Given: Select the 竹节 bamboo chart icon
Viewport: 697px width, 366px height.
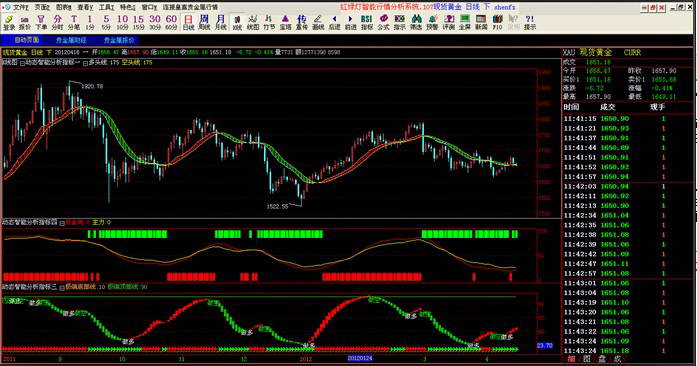Looking at the screenshot, I should pyautogui.click(x=269, y=22).
